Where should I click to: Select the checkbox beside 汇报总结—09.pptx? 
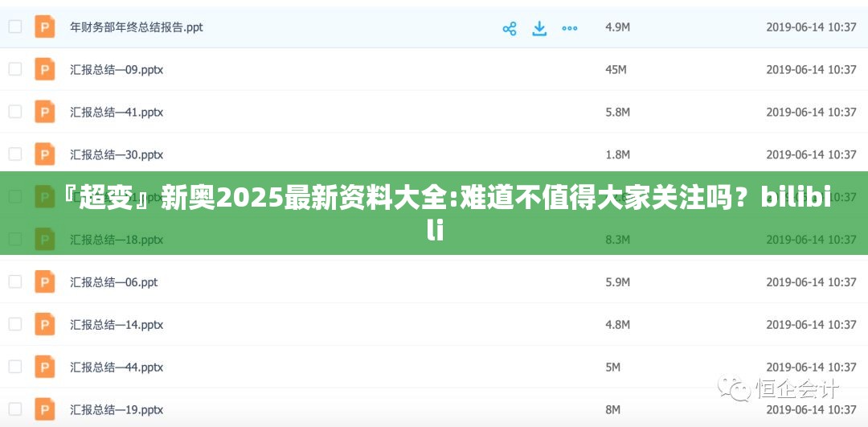tap(15, 69)
